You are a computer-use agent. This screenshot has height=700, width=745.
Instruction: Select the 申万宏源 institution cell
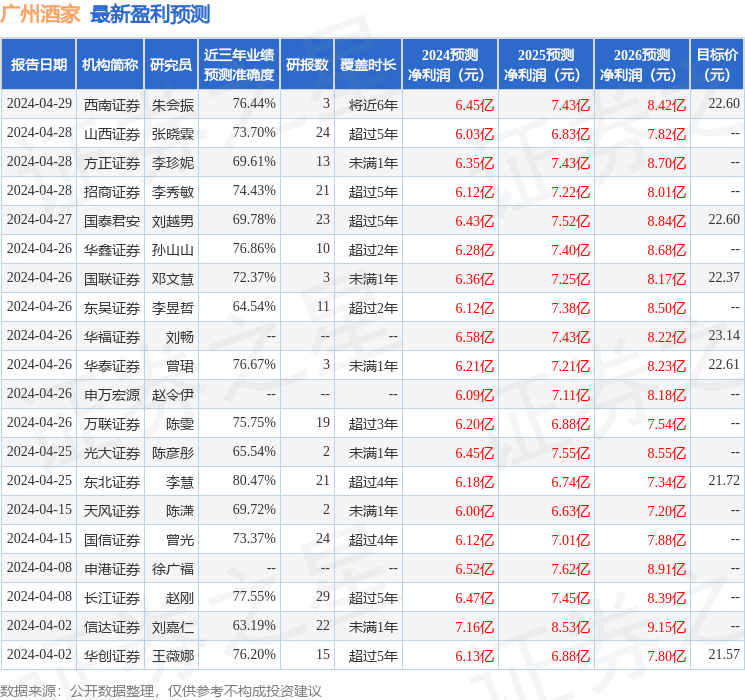click(112, 395)
